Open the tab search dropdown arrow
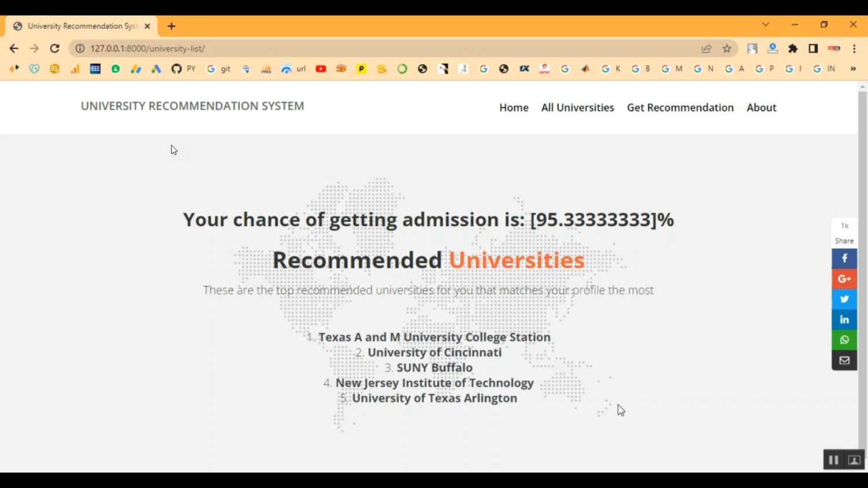The image size is (868, 488). pos(766,24)
